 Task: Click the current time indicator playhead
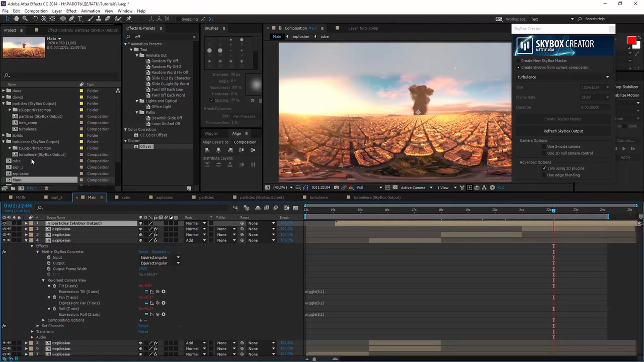553,211
